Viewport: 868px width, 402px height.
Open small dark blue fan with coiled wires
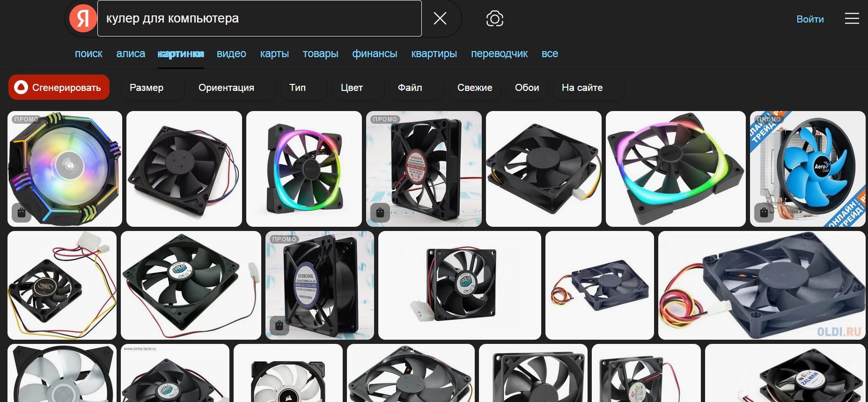tap(600, 285)
